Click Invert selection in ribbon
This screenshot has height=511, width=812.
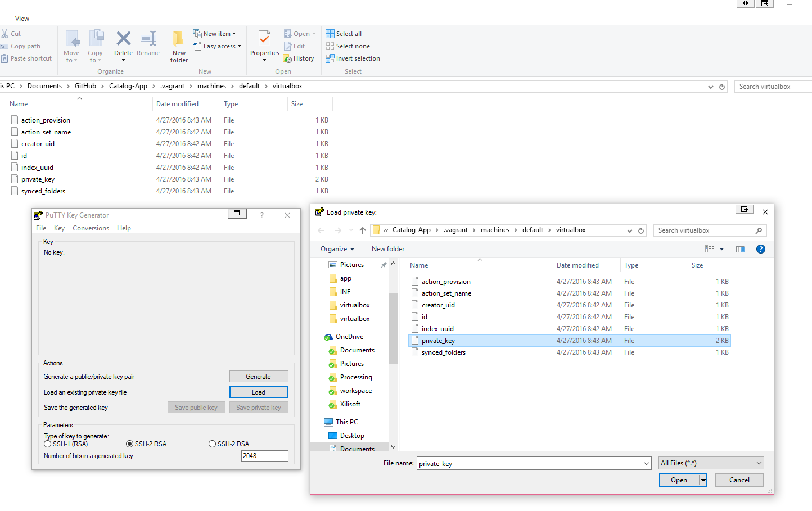point(353,58)
